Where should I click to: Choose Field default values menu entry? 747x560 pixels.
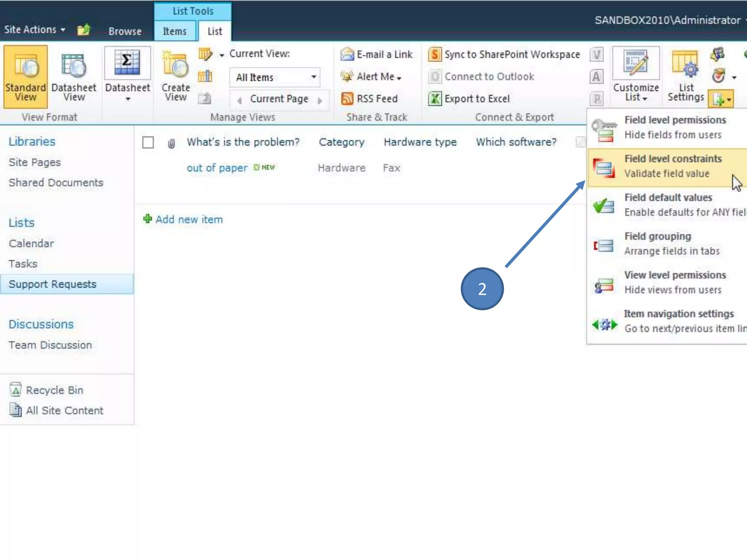coord(667,205)
